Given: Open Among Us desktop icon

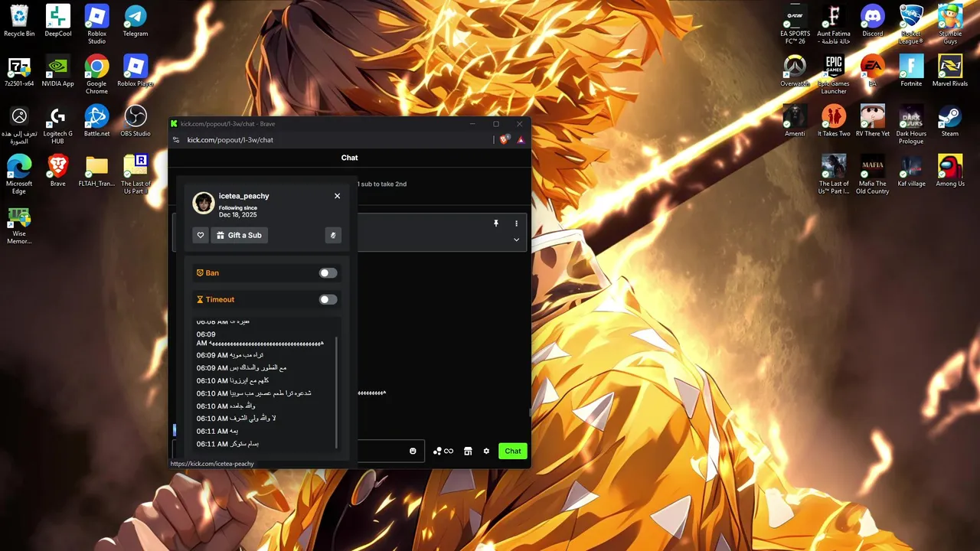Looking at the screenshot, I should [x=950, y=171].
